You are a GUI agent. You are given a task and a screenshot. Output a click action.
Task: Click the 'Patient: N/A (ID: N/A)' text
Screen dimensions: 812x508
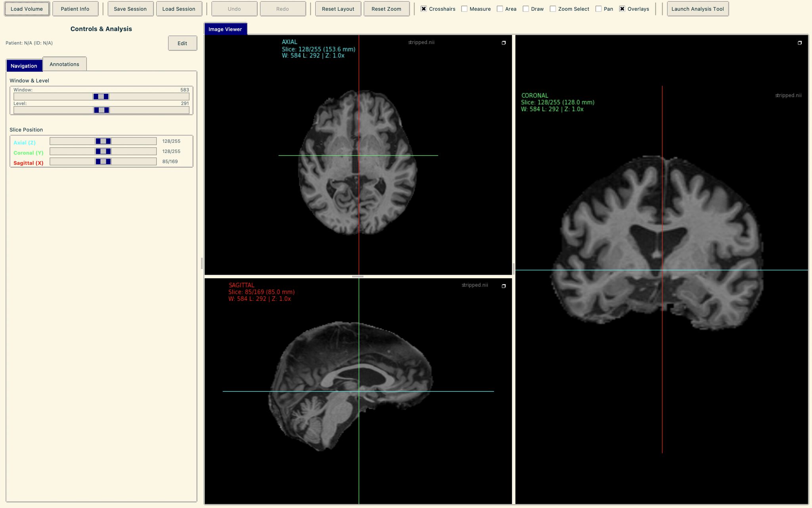29,43
